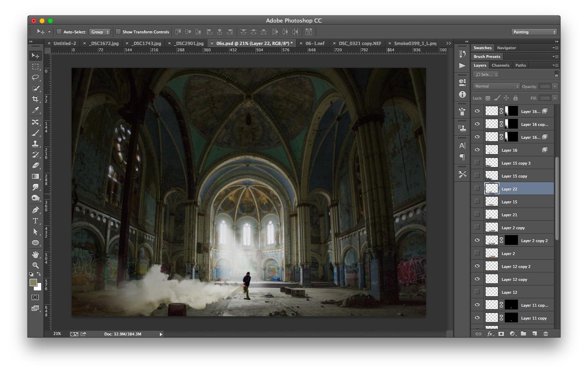Lock transparent pixels
Screen dimensions: 588x375
(x=488, y=98)
